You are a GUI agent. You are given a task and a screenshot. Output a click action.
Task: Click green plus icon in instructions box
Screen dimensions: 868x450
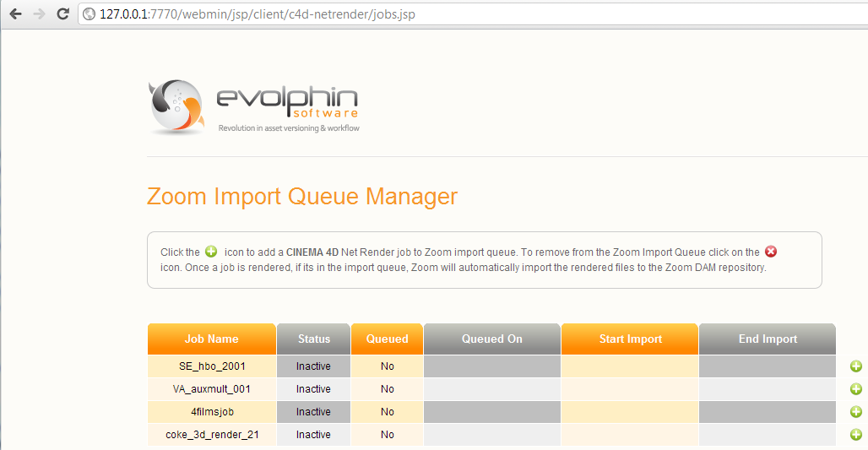(211, 252)
